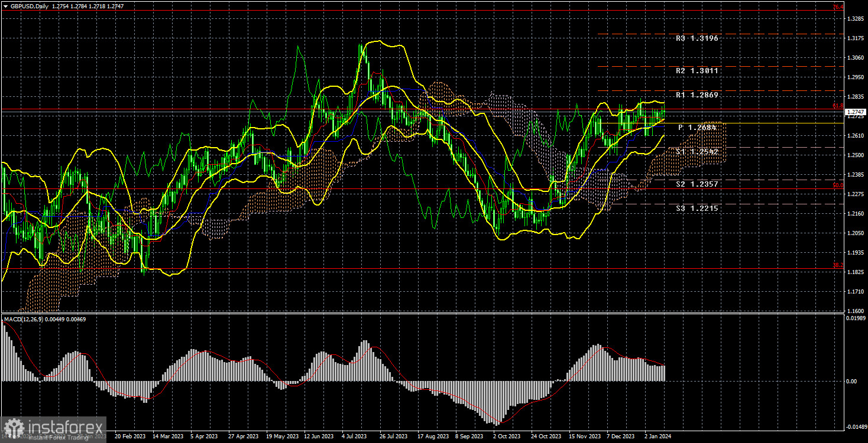Click the 1.2610 price axis value
This screenshot has height=443, width=868.
[x=854, y=136]
